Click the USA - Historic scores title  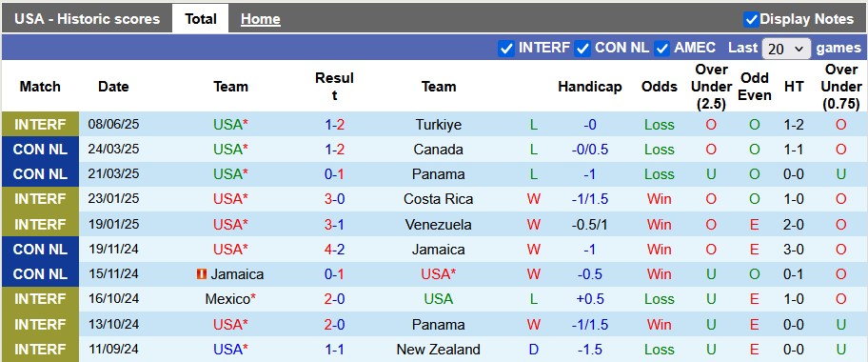(x=87, y=19)
